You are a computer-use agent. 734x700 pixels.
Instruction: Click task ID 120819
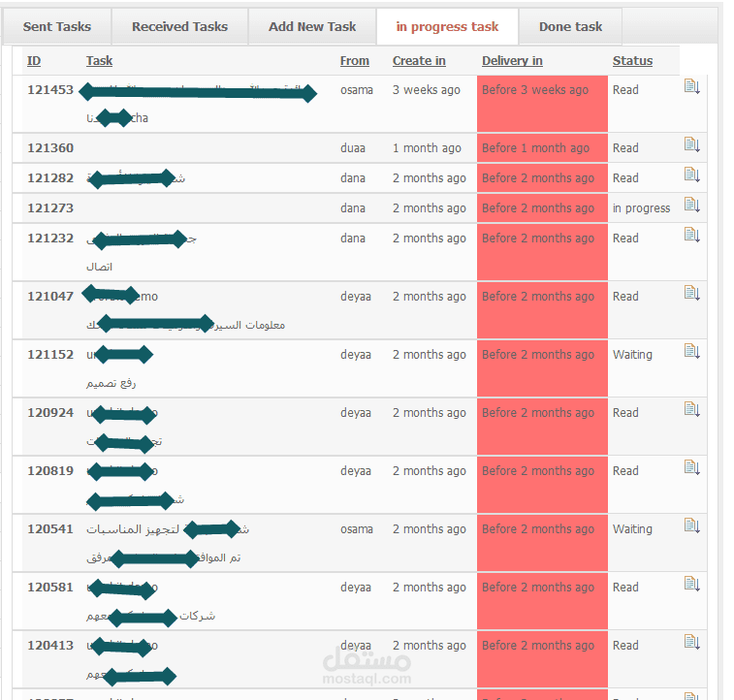point(50,471)
